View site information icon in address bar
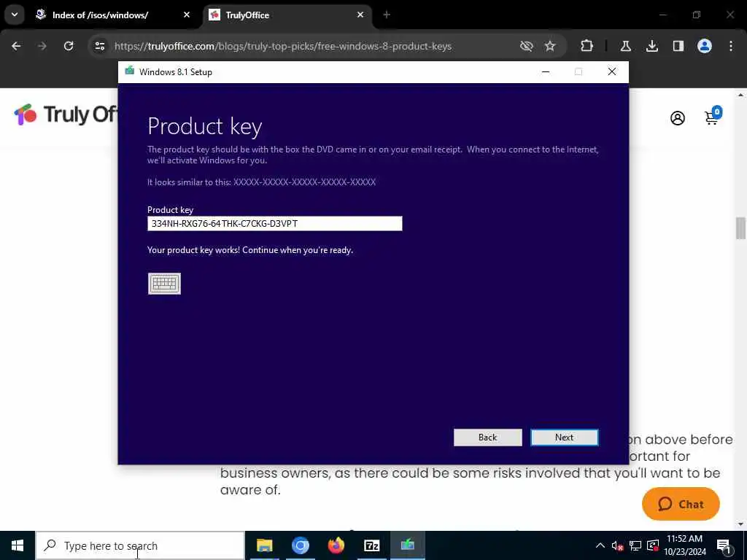The image size is (747, 560). coord(99,46)
